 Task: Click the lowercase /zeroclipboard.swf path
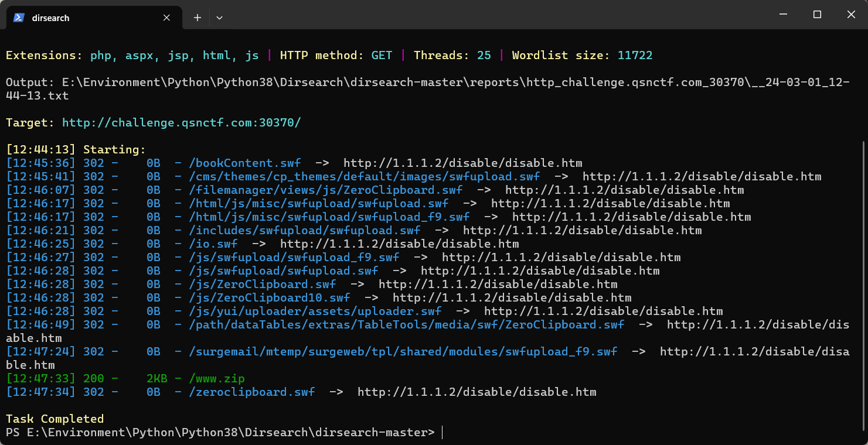point(252,392)
